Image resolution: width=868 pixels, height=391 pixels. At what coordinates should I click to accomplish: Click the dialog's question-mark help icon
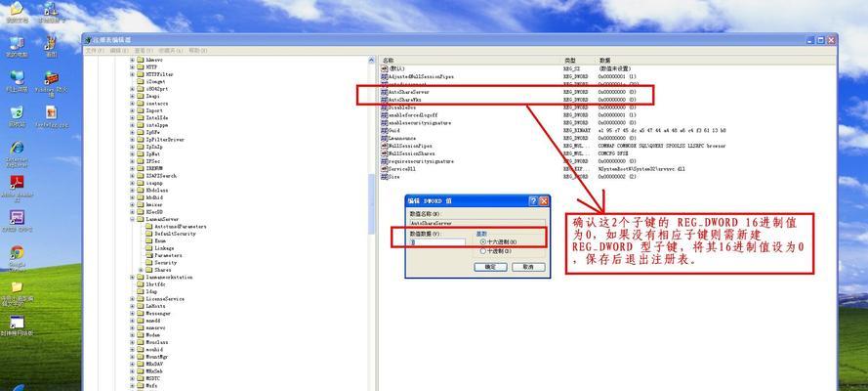533,201
